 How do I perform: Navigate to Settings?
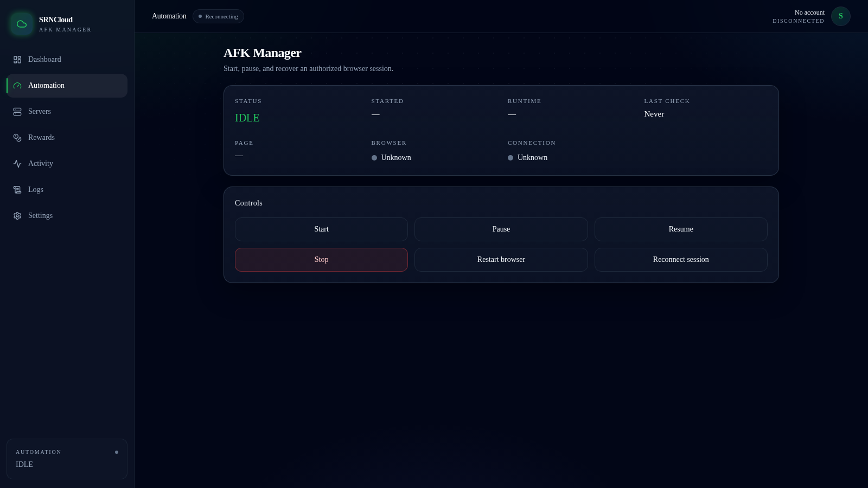[67, 216]
